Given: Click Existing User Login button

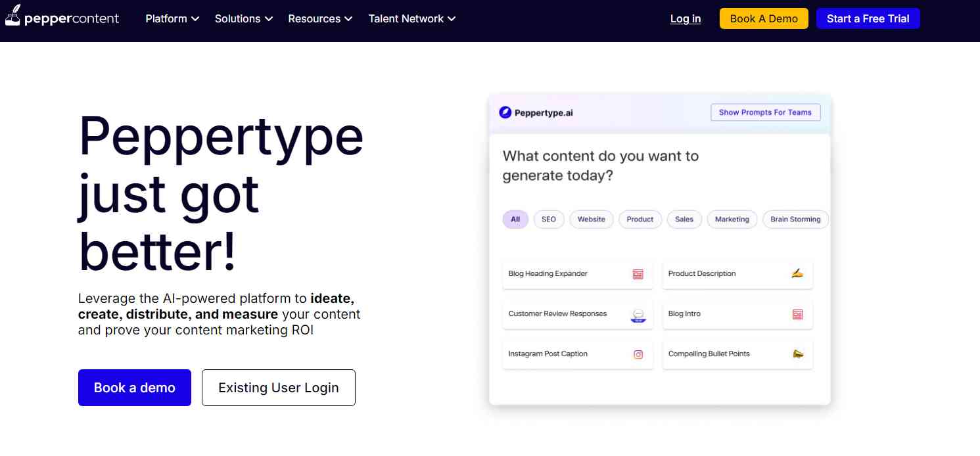Looking at the screenshot, I should [279, 388].
